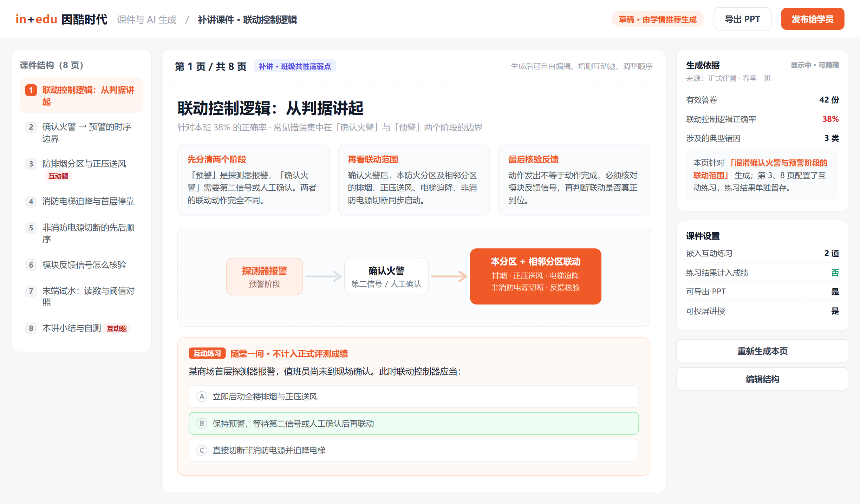This screenshot has height=504, width=860.
Task: Select page 1 联动控制逻辑:从判据讲起
Action: tap(81, 96)
